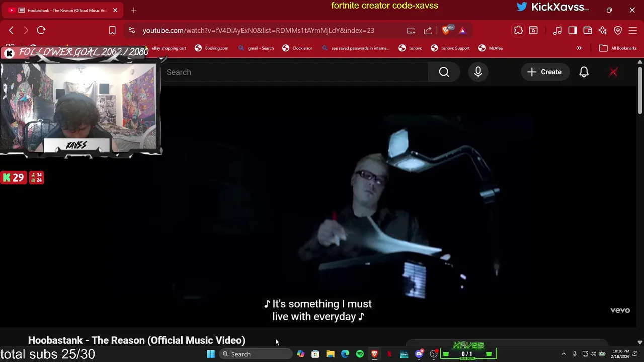The width and height of the screenshot is (644, 362).
Task: Open Brave VPN shield icon
Action: point(618,30)
